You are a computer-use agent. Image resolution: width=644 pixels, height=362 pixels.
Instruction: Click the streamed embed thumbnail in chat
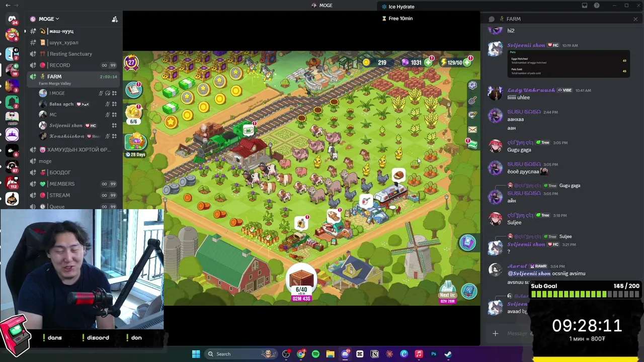(568, 64)
